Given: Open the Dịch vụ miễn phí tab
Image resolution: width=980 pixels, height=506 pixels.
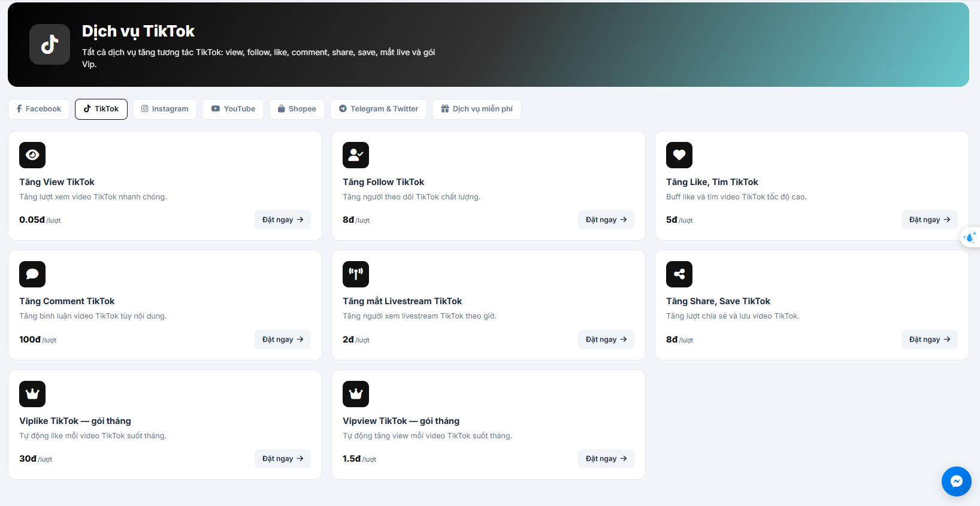Looking at the screenshot, I should (477, 109).
